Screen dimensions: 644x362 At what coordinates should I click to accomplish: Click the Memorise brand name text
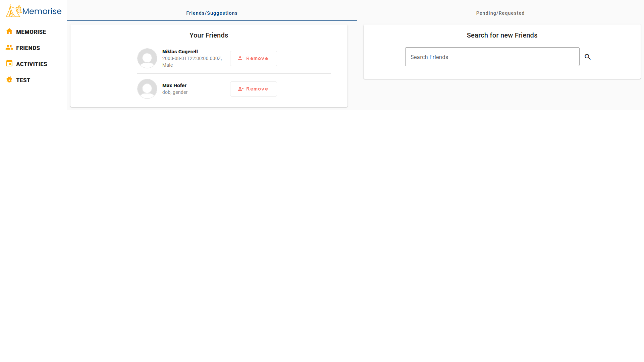pyautogui.click(x=42, y=11)
